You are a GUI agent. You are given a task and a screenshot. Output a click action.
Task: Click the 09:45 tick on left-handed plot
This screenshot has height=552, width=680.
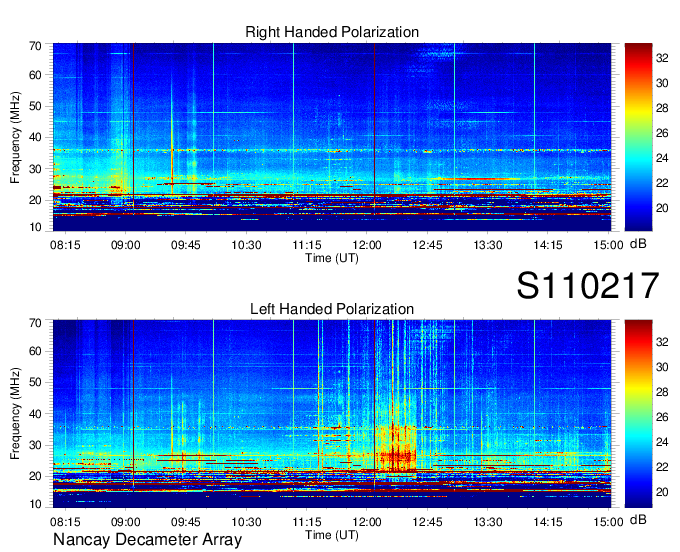[186, 522]
